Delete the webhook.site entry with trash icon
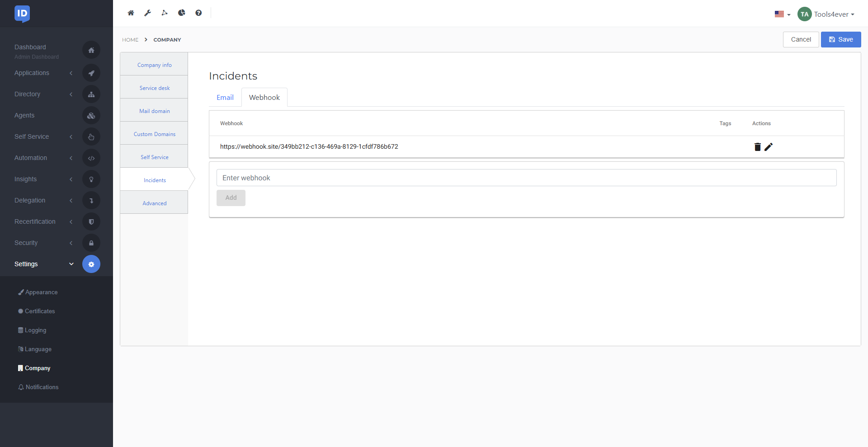Viewport: 868px width, 447px height. tap(758, 146)
